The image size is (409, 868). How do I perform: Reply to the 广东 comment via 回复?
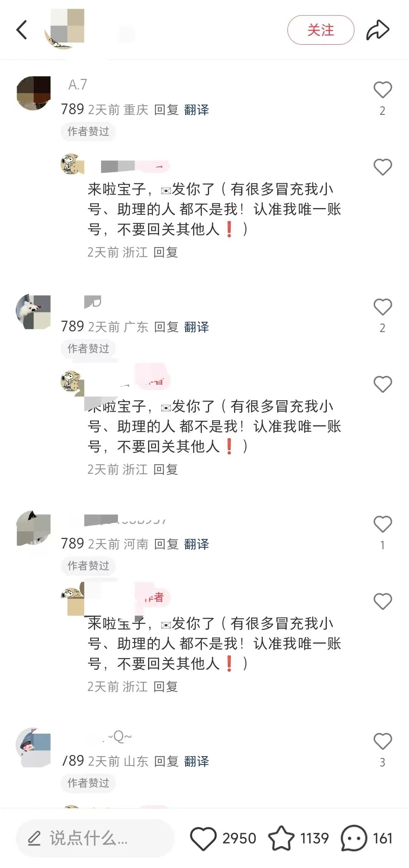(166, 327)
